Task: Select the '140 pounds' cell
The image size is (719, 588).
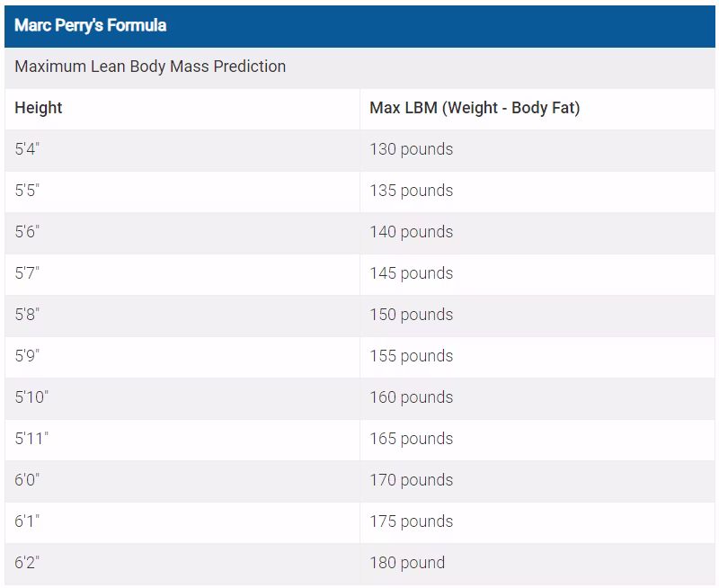Action: [x=537, y=233]
